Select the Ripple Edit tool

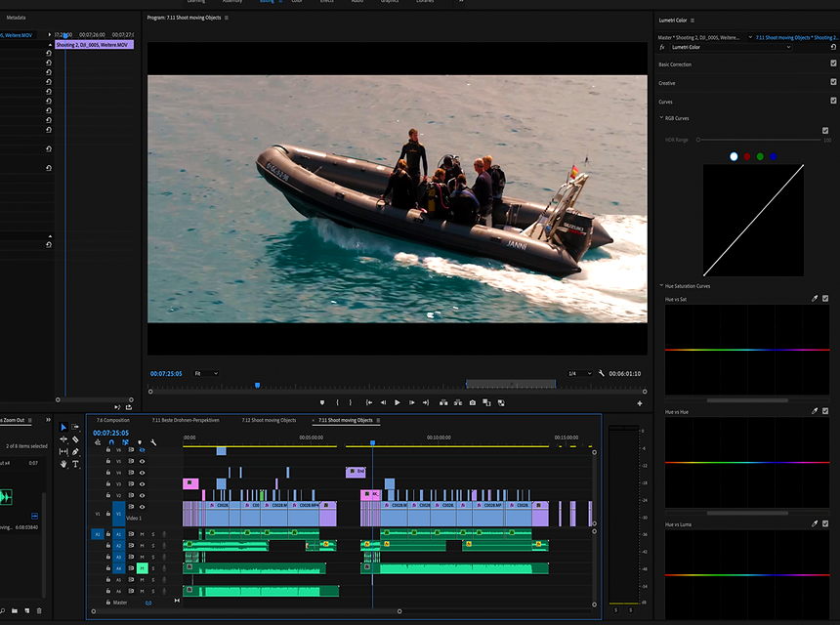(63, 439)
